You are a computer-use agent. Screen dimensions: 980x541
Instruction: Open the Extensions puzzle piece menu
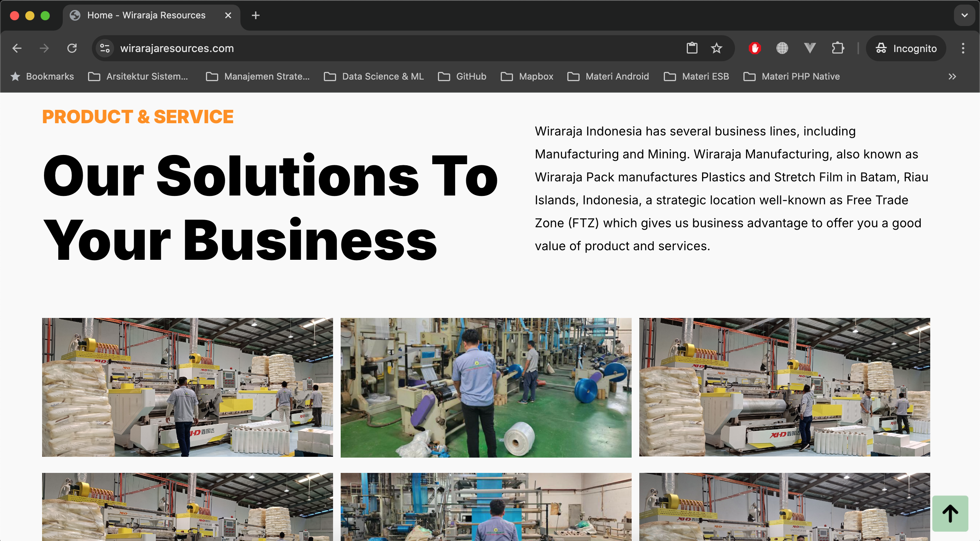coord(838,48)
